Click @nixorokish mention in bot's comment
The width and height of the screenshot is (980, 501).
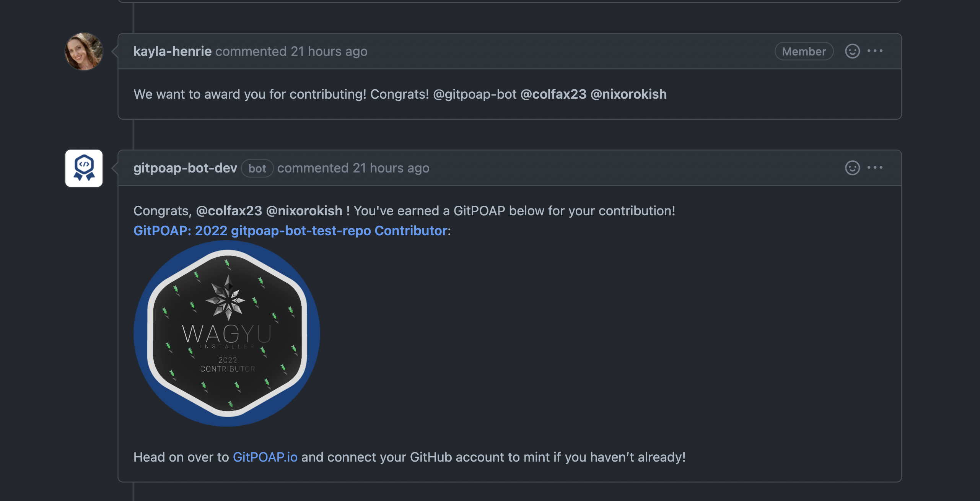pyautogui.click(x=304, y=211)
